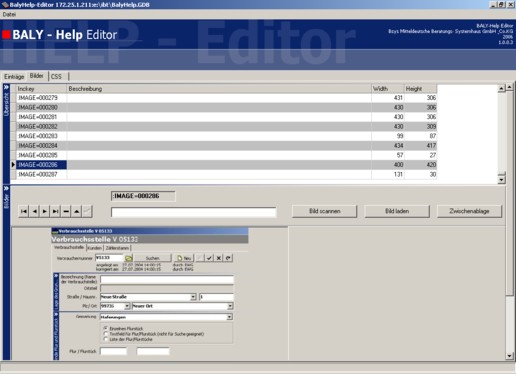Image resolution: width=516 pixels, height=374 pixels.
Task: Click the outer panel scroll down arrow
Action: [509, 356]
